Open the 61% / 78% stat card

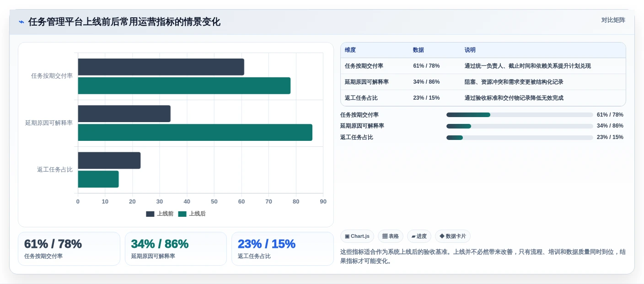point(69,249)
